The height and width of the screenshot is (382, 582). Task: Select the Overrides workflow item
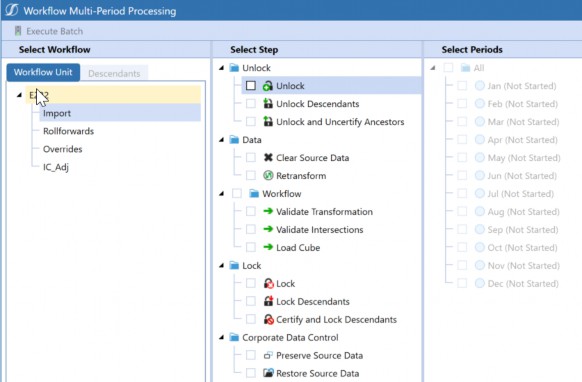pyautogui.click(x=63, y=149)
